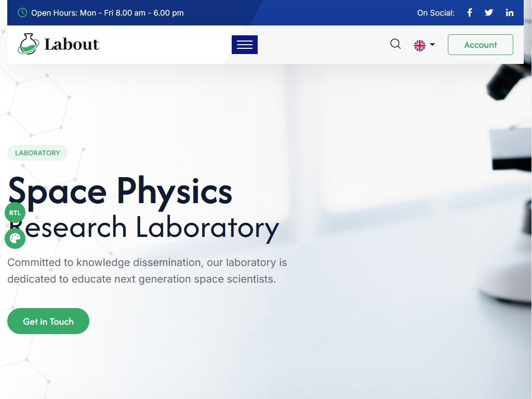Screen dimensions: 532x399
Task: Open the LinkedIn social link
Action: click(x=510, y=12)
